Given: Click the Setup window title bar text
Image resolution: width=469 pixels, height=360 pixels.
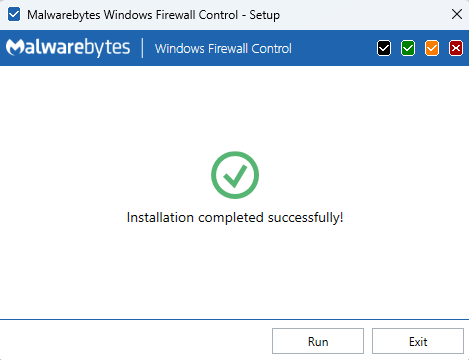Looking at the screenshot, I should coord(153,15).
